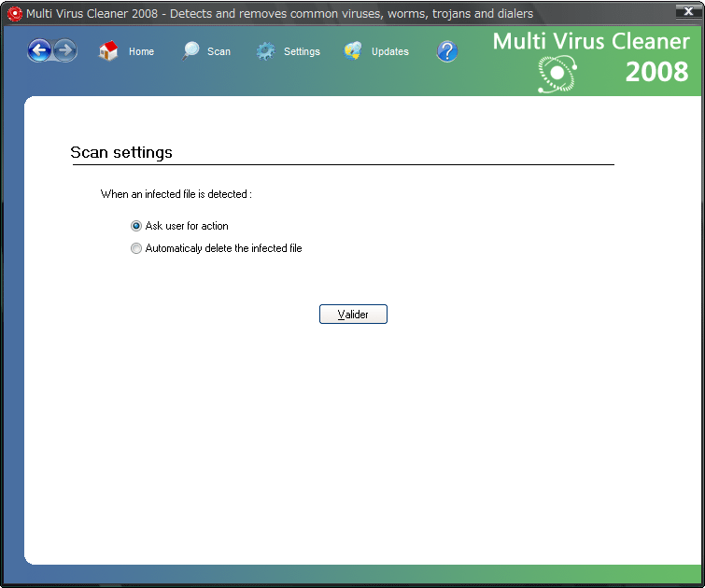
Task: Open the Updates menu label
Action: 389,51
